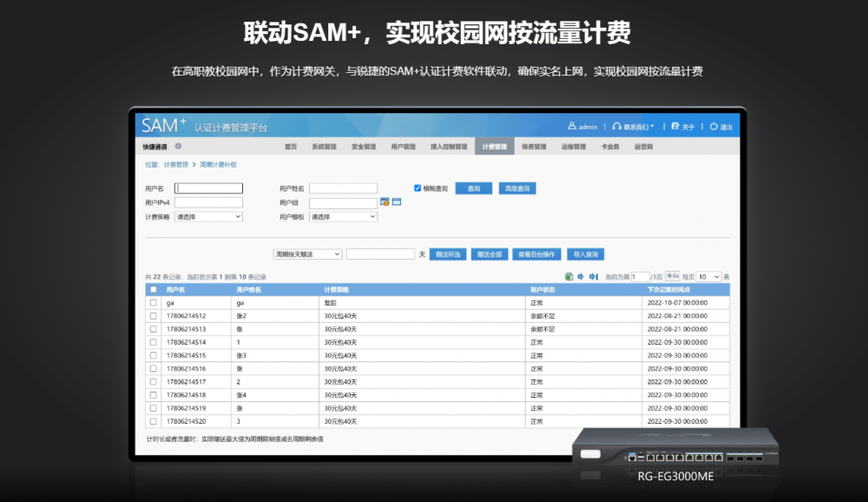The image size is (868, 502).
Task: Click the 下次记账时间点 column header
Action: pos(668,290)
